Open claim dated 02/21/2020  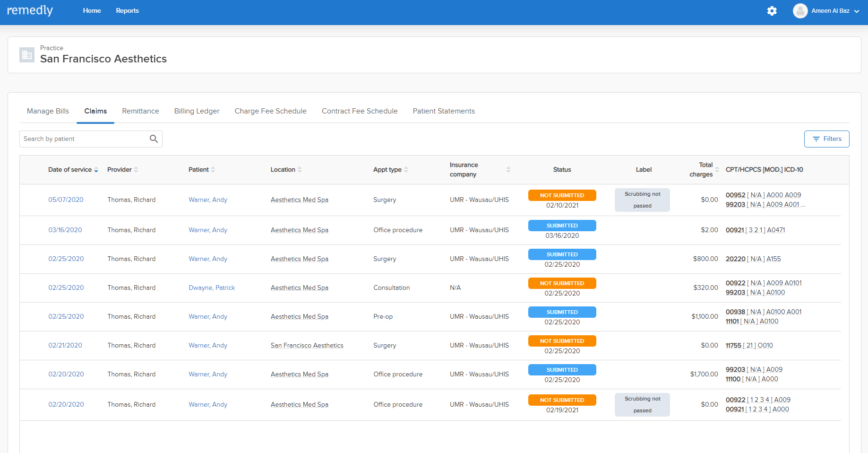click(65, 346)
